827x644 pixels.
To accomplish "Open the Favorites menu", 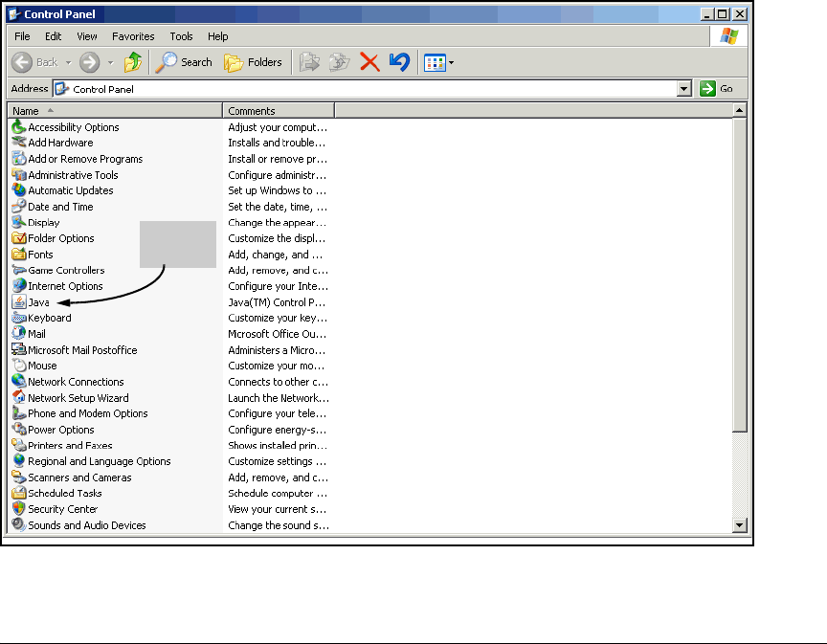I will (x=133, y=36).
